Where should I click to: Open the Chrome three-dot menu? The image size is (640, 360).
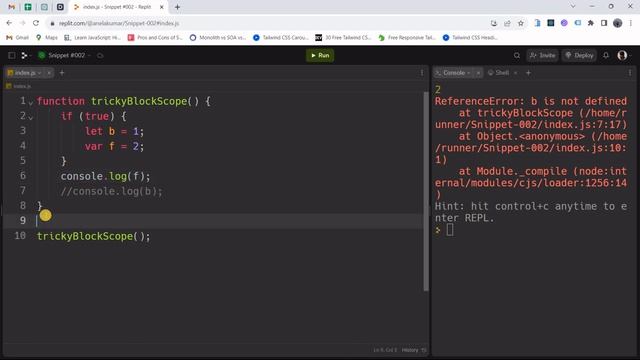pyautogui.click(x=631, y=23)
